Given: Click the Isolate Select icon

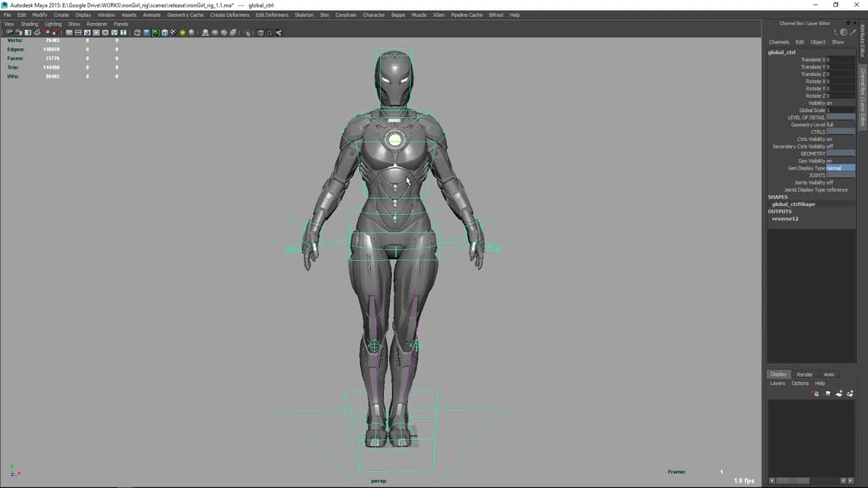Looking at the screenshot, I should tap(247, 33).
